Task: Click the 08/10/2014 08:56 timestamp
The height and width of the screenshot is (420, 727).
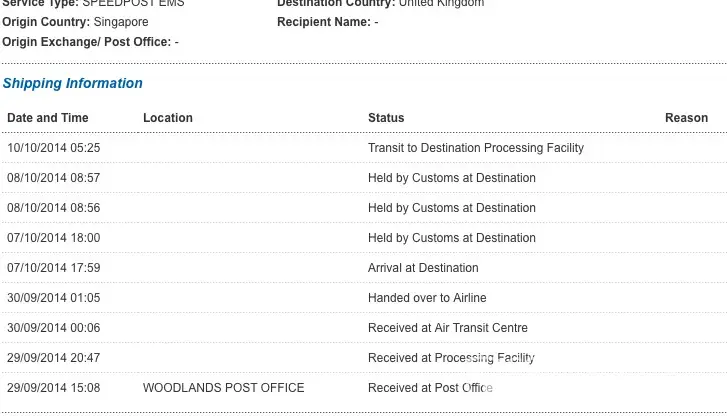Action: 54,208
